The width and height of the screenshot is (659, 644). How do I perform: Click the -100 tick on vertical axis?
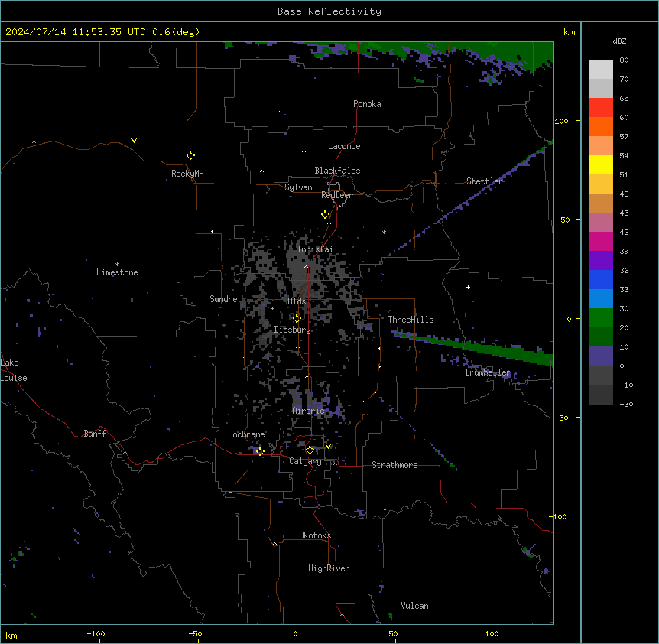(559, 516)
